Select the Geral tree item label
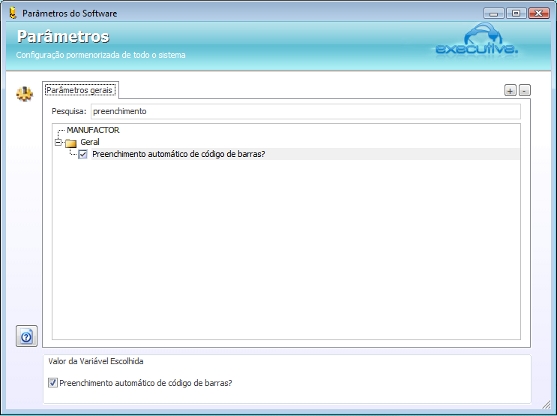 [90, 142]
